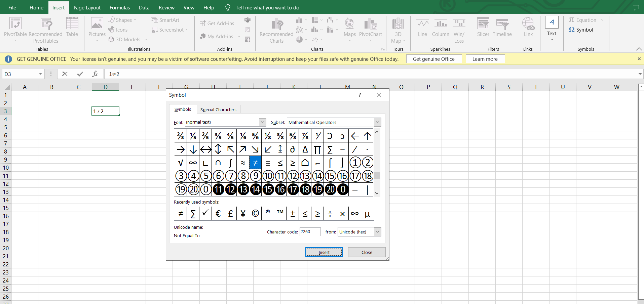The width and height of the screenshot is (644, 304).
Task: Open the File menu
Action: pos(12,7)
